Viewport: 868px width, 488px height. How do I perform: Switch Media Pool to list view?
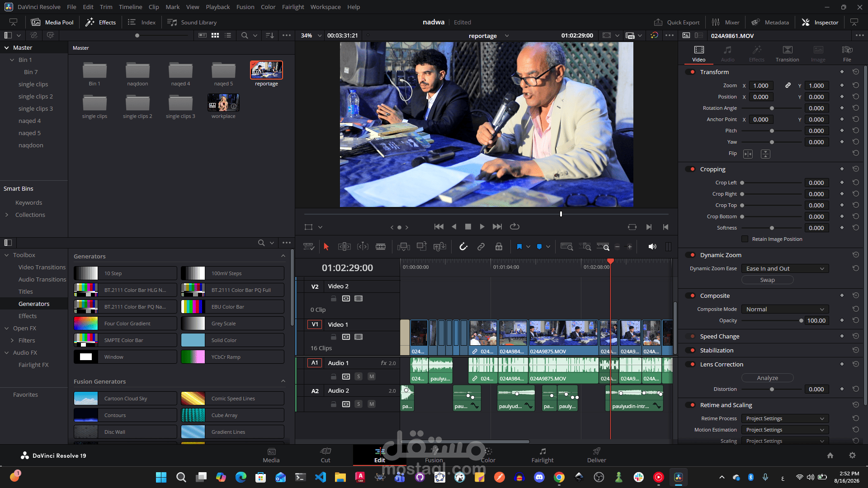(228, 35)
